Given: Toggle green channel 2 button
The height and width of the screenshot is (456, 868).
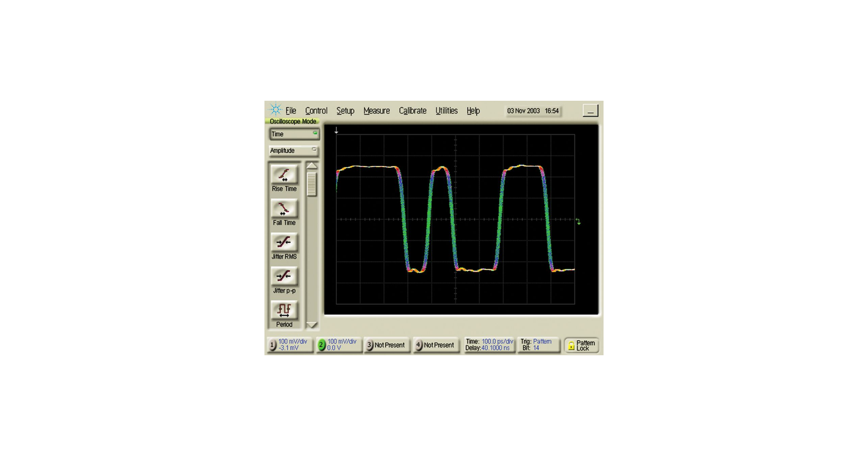Looking at the screenshot, I should [x=321, y=345].
